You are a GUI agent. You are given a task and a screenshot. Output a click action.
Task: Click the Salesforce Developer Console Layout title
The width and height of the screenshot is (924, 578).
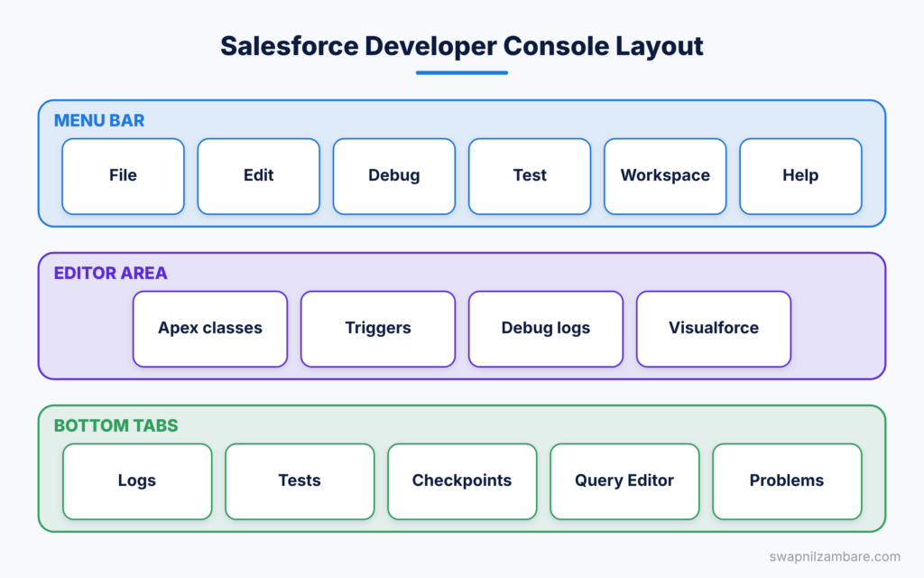462,46
